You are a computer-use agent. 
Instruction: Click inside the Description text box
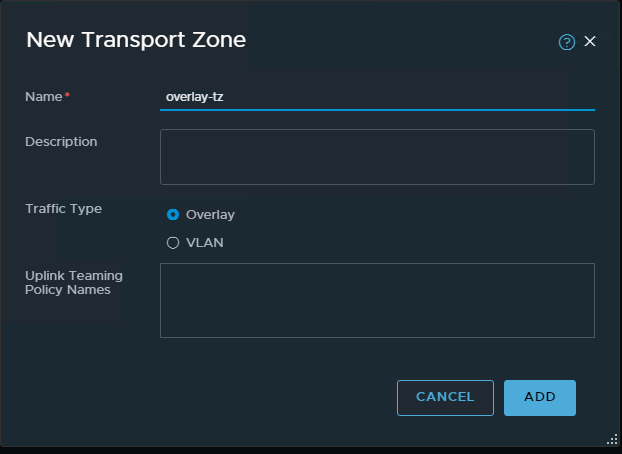point(377,157)
